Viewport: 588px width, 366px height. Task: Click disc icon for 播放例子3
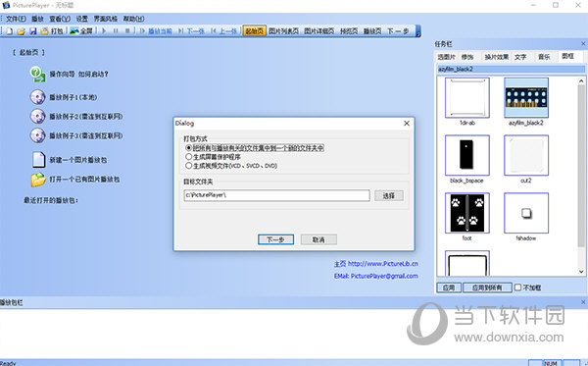coord(37,135)
